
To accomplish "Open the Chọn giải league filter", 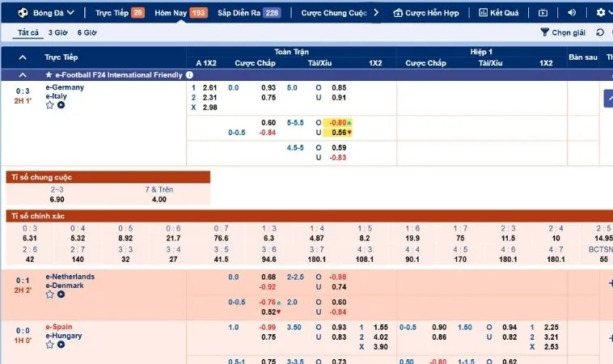I will pyautogui.click(x=562, y=32).
